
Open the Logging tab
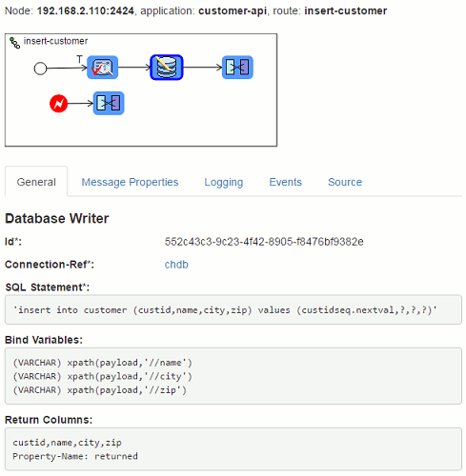[x=224, y=182]
